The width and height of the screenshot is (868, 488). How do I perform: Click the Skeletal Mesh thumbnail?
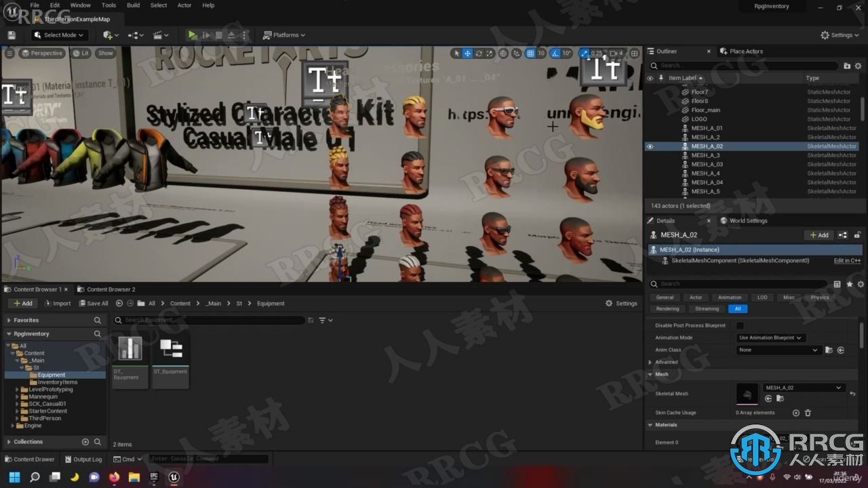[747, 393]
